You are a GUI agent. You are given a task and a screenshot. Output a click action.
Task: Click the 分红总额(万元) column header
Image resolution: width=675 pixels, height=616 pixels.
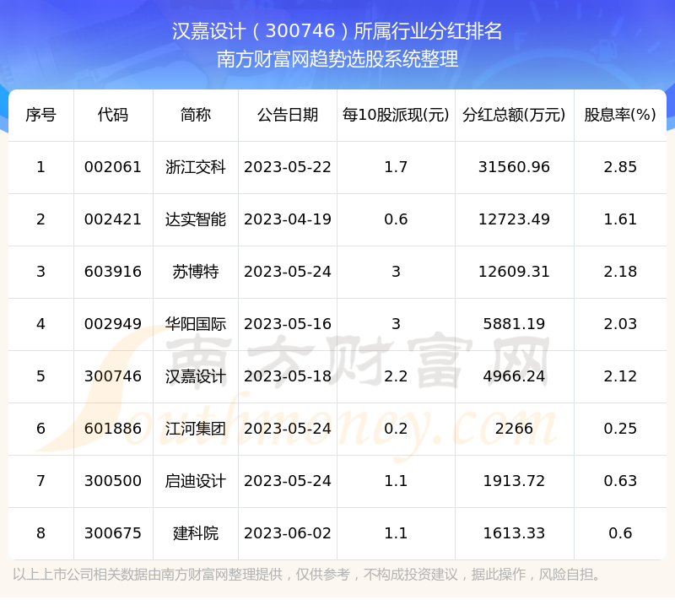[514, 115]
